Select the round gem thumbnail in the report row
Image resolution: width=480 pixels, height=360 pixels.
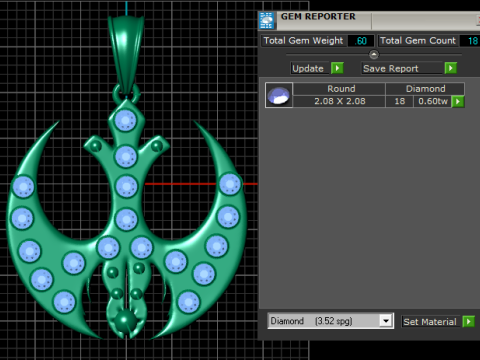pyautogui.click(x=279, y=95)
